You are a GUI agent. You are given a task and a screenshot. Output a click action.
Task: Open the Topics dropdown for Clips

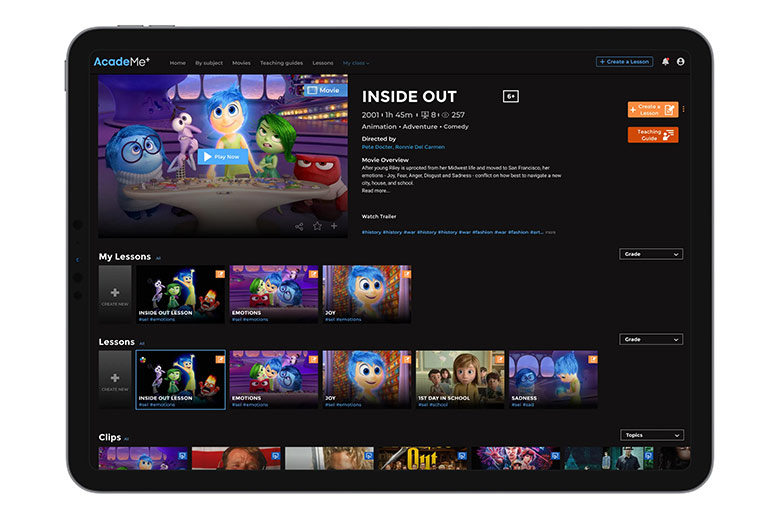tap(652, 435)
